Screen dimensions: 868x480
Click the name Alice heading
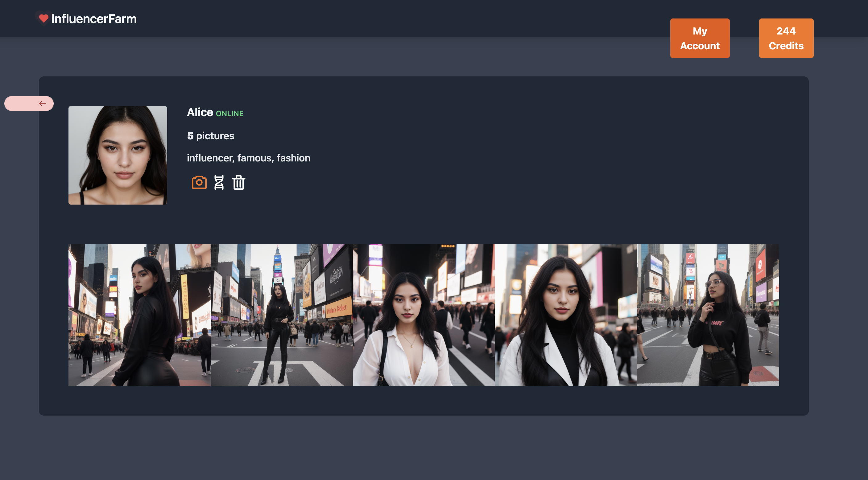point(200,112)
